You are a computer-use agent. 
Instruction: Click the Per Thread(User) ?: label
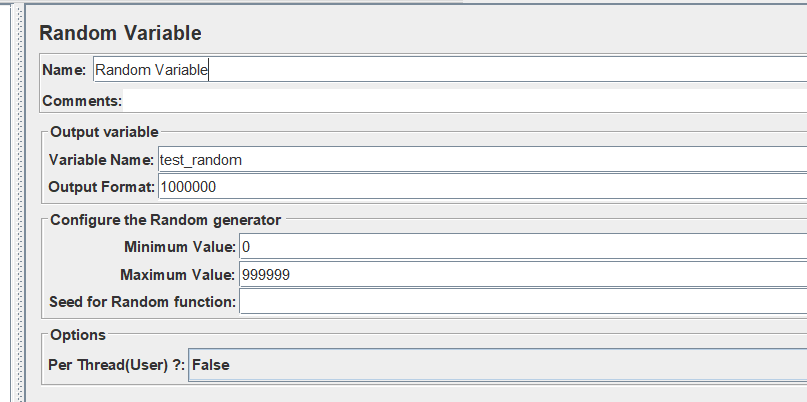(116, 365)
